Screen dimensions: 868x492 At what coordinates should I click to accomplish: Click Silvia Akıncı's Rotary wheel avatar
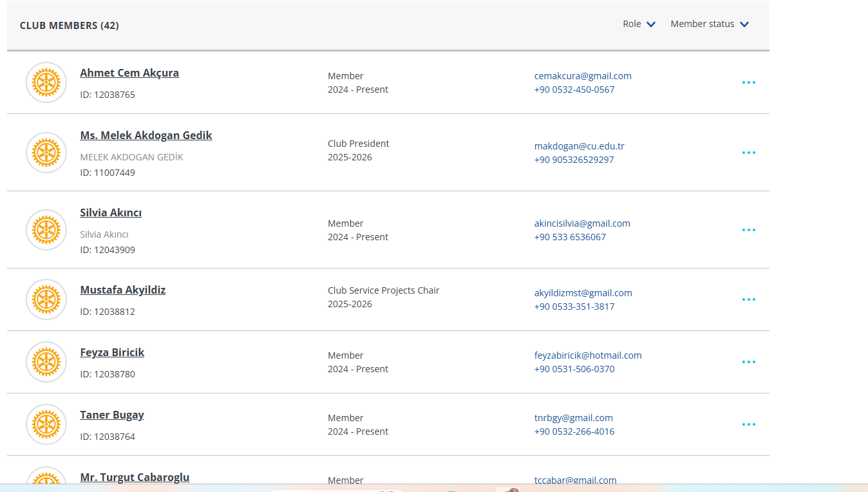(x=46, y=230)
